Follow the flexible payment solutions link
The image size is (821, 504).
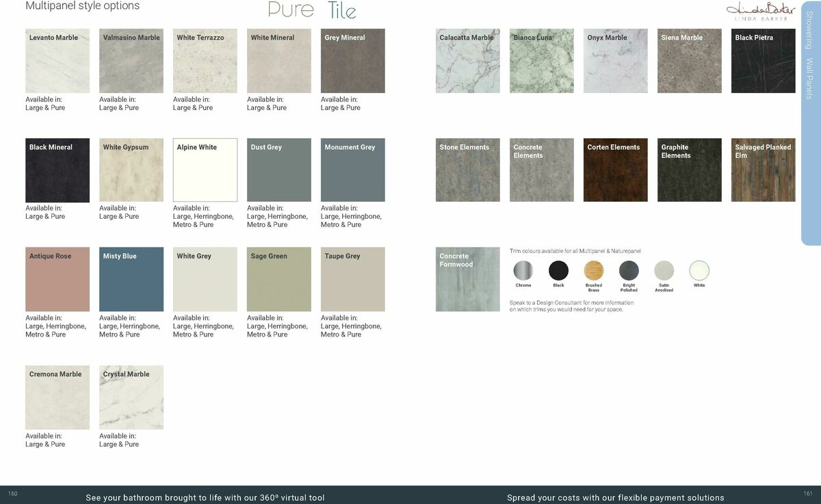pos(616,497)
